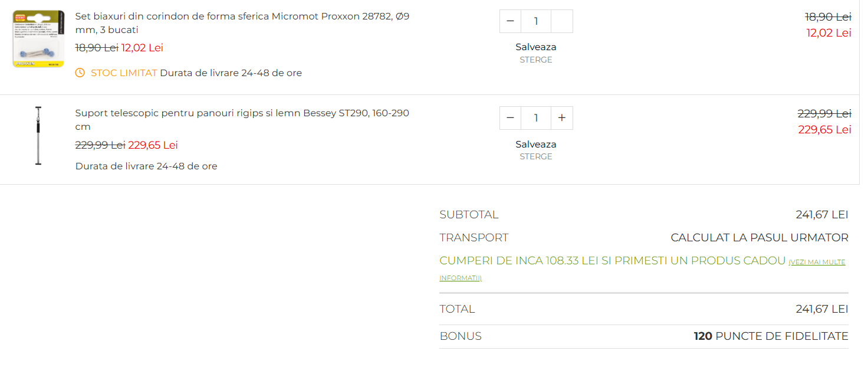Screen dimensions: 868x367
Task: Click the red 229,65 Lei line total
Action: [x=824, y=130]
